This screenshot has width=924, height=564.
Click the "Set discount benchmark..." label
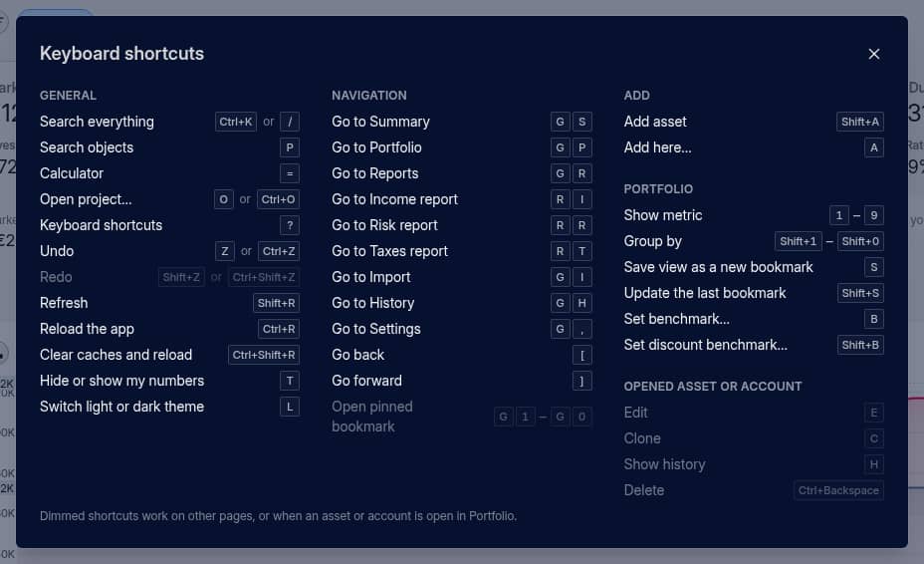click(x=705, y=345)
